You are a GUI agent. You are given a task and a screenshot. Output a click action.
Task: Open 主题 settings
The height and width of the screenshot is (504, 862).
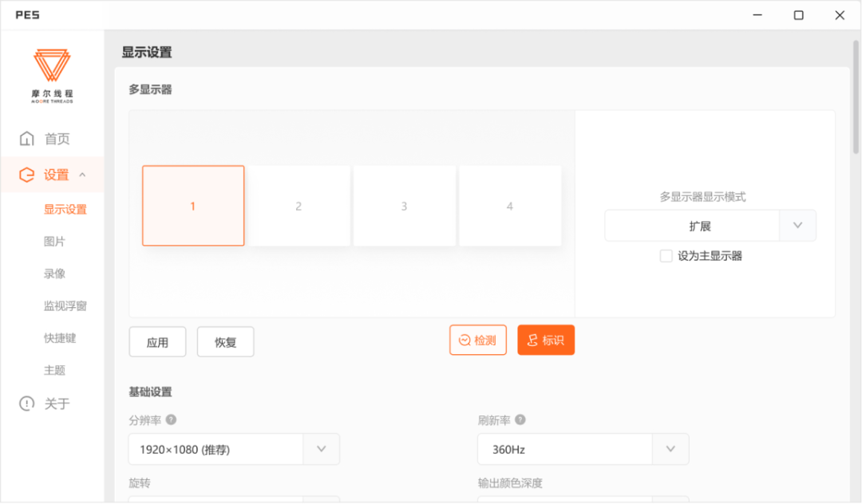(54, 370)
